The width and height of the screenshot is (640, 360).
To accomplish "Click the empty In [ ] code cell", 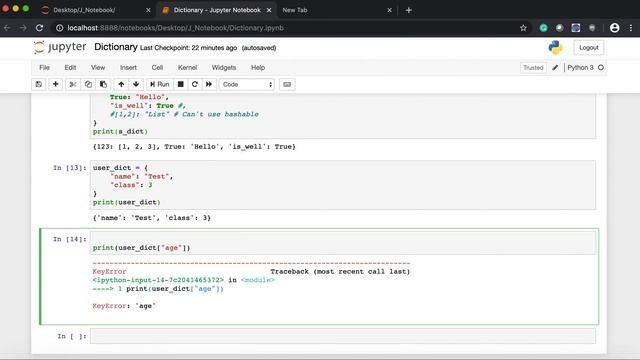I will (x=343, y=336).
